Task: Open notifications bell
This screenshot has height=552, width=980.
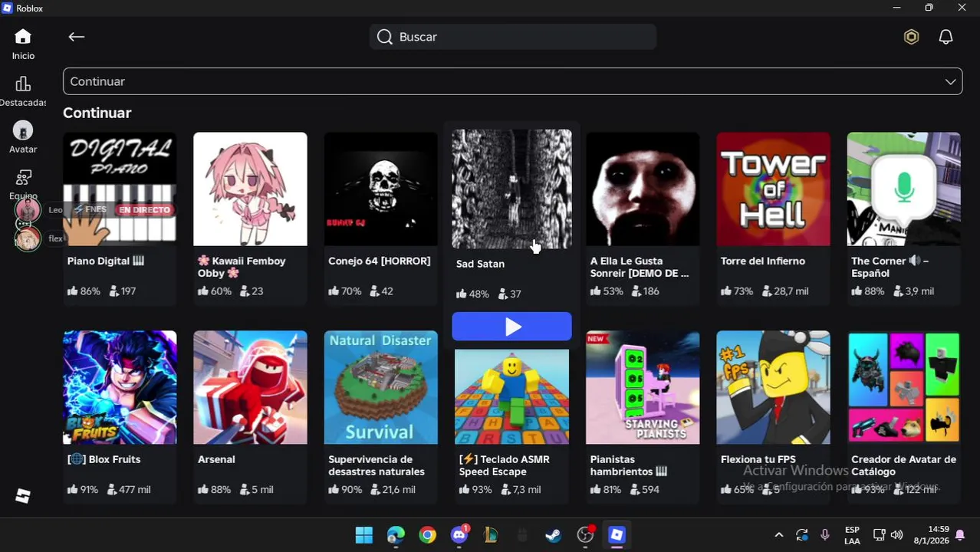Action: click(x=945, y=37)
